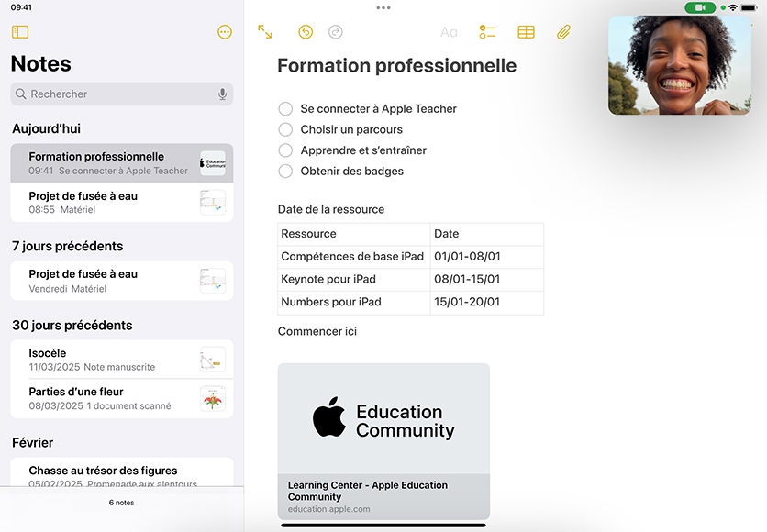
Task: Click the 7 jours précédents section header
Action: pyautogui.click(x=68, y=246)
